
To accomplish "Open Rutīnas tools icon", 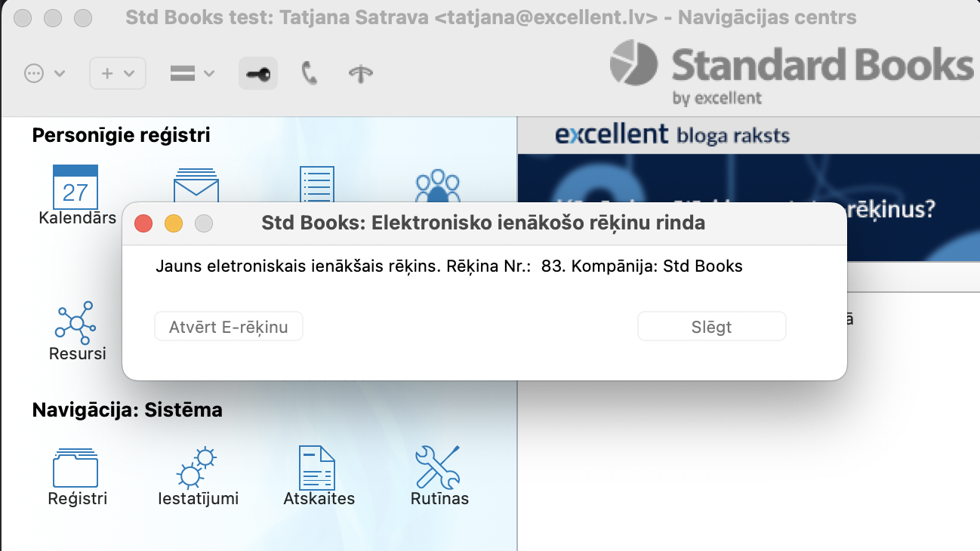I will pos(439,467).
